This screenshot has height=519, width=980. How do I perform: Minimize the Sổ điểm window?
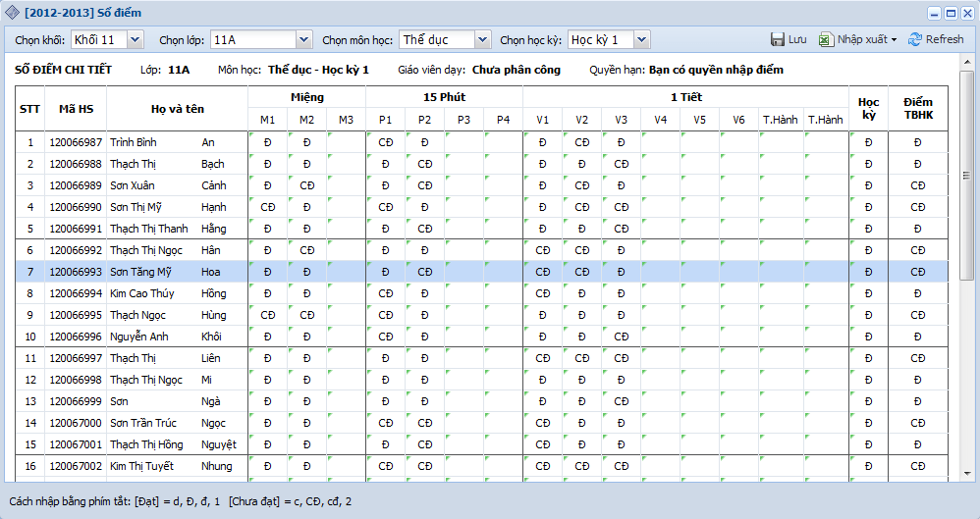[x=932, y=14]
